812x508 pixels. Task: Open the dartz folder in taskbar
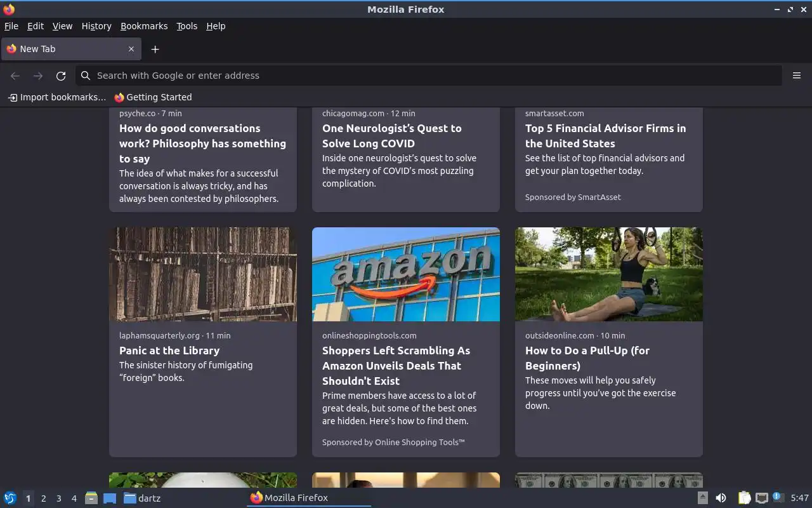(142, 498)
